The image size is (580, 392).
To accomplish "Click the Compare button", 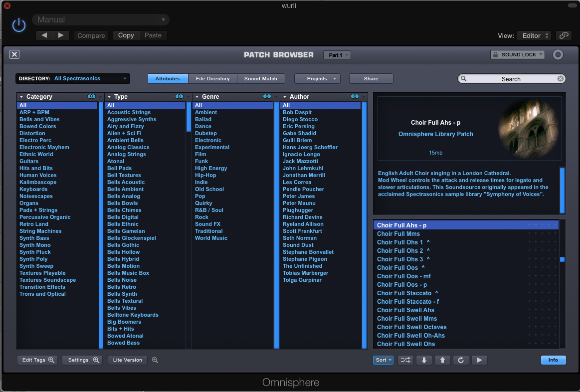I will (91, 35).
